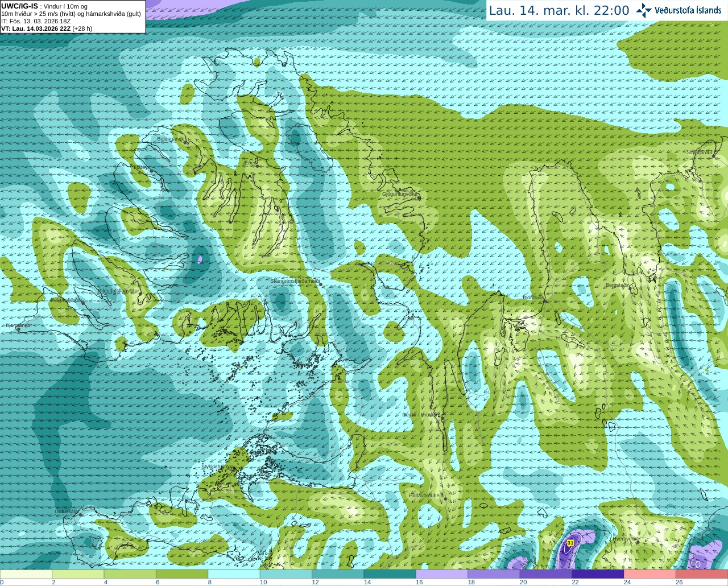Click the Blönduós station label
Screen dimensions: 728x586
pyautogui.click(x=533, y=297)
